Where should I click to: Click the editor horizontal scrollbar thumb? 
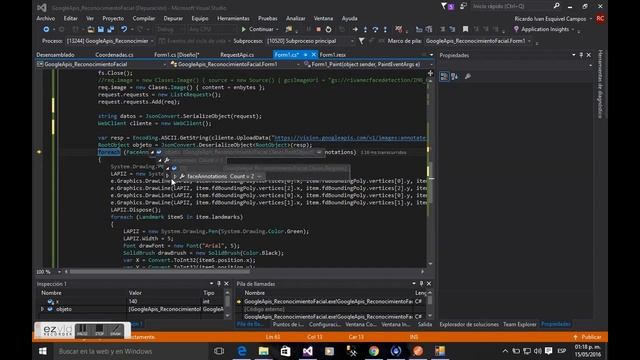159,271
